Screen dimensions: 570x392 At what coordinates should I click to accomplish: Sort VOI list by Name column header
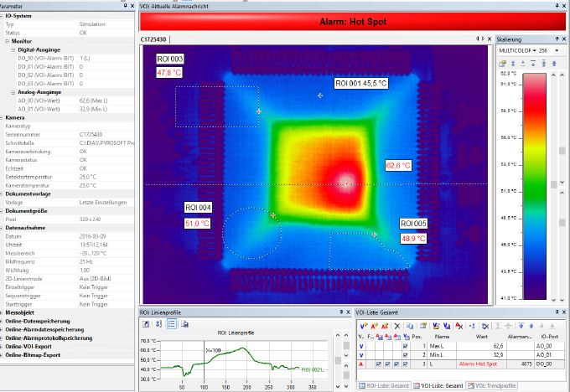point(442,337)
